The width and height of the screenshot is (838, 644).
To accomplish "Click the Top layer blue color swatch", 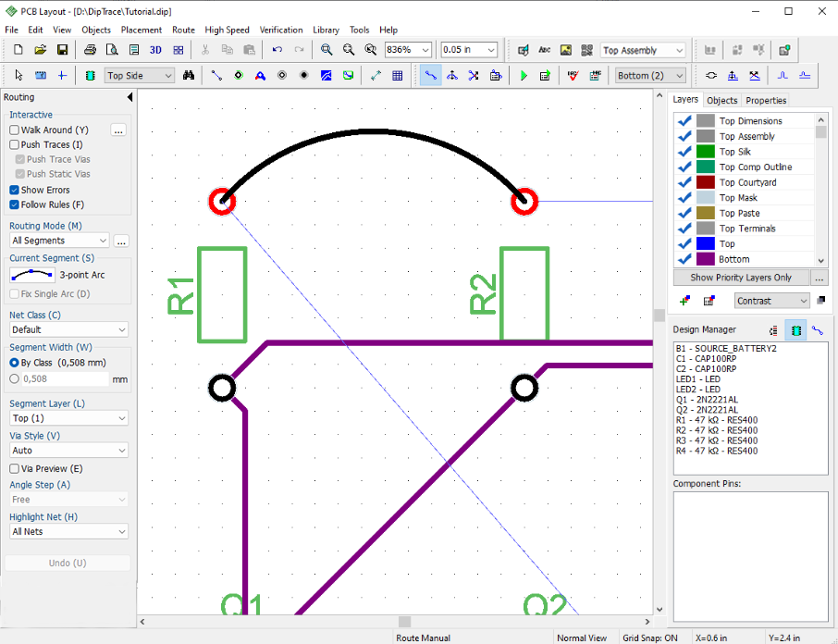I will [x=706, y=243].
